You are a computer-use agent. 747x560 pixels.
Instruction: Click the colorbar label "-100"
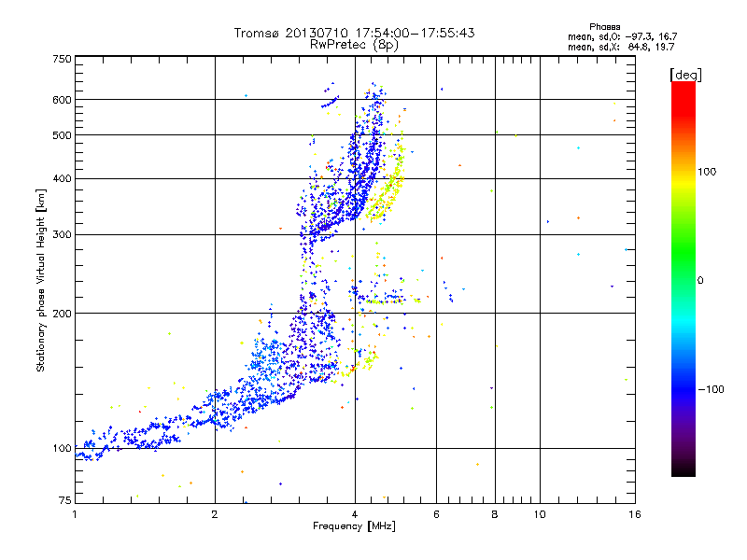point(711,389)
